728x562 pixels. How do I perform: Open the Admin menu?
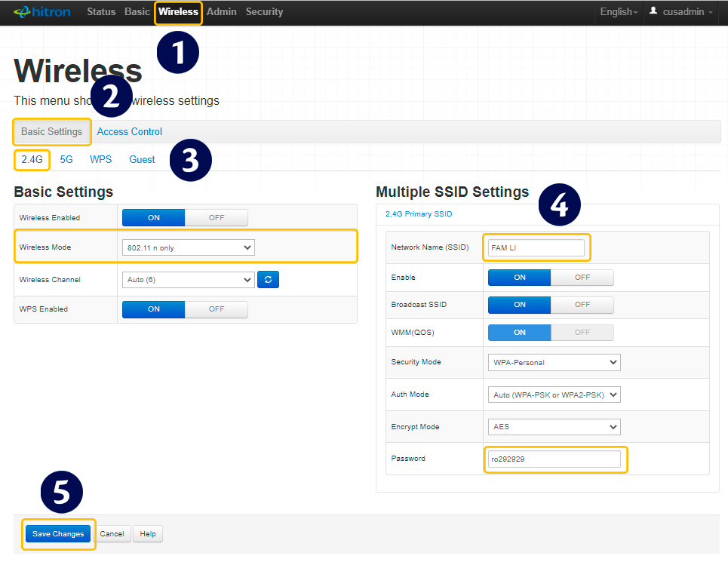(222, 11)
